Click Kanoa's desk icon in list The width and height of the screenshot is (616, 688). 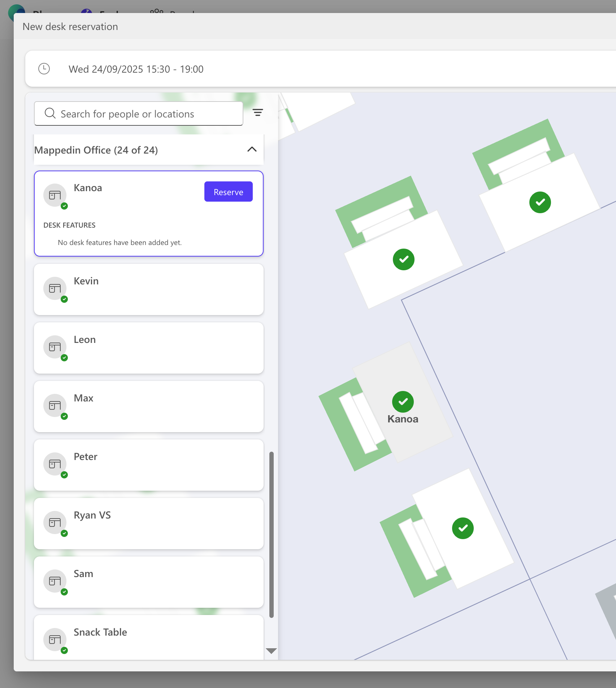[x=55, y=195]
